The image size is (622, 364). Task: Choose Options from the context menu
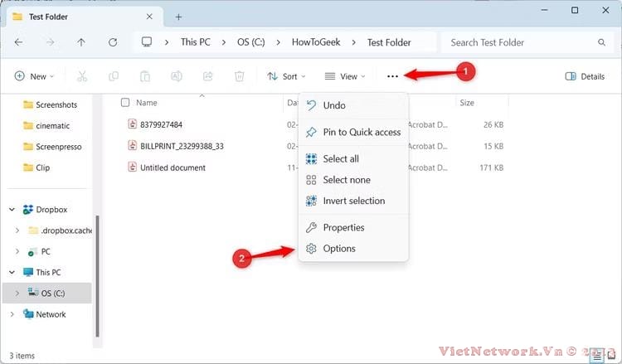pos(338,249)
